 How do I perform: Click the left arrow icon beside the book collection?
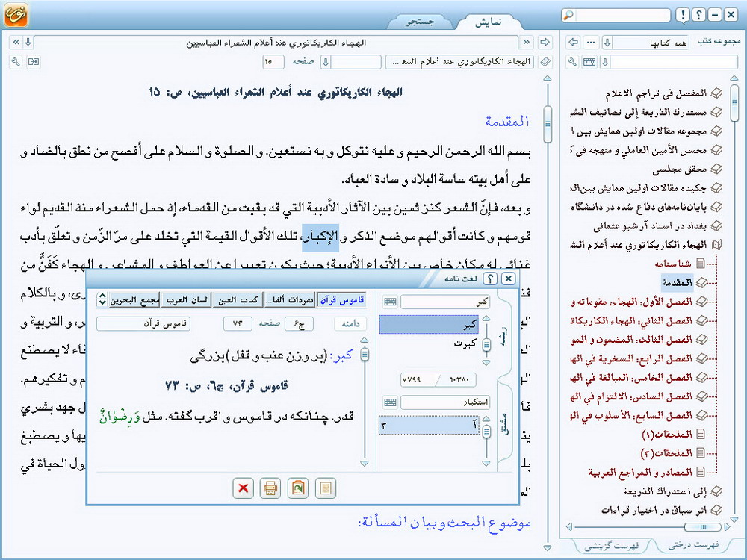coord(574,43)
